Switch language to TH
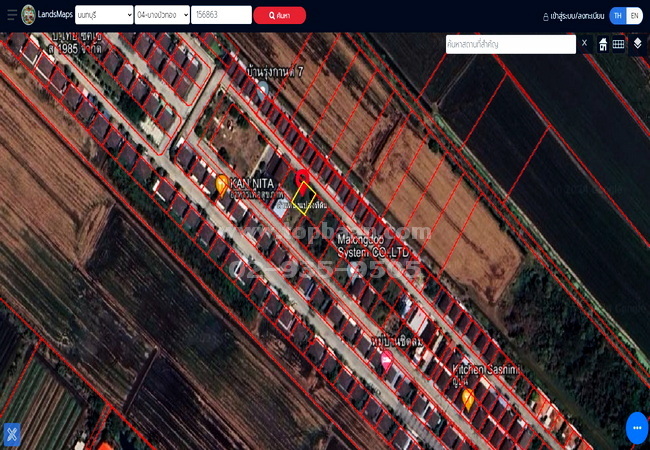The image size is (650, 450). click(617, 16)
